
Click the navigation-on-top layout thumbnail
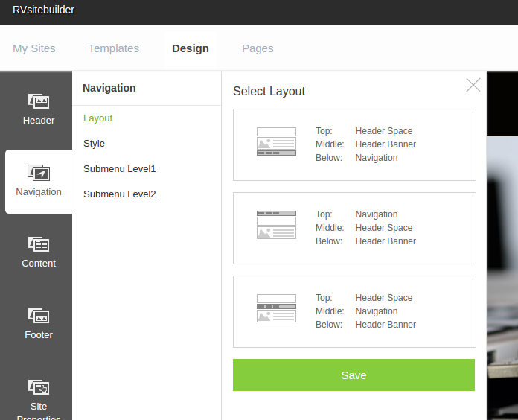tap(276, 225)
